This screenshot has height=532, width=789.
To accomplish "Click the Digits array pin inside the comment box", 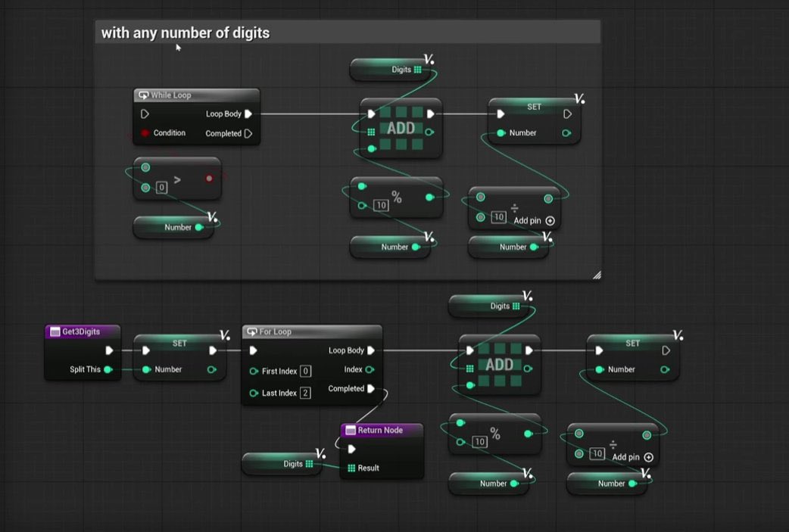I will [x=418, y=70].
